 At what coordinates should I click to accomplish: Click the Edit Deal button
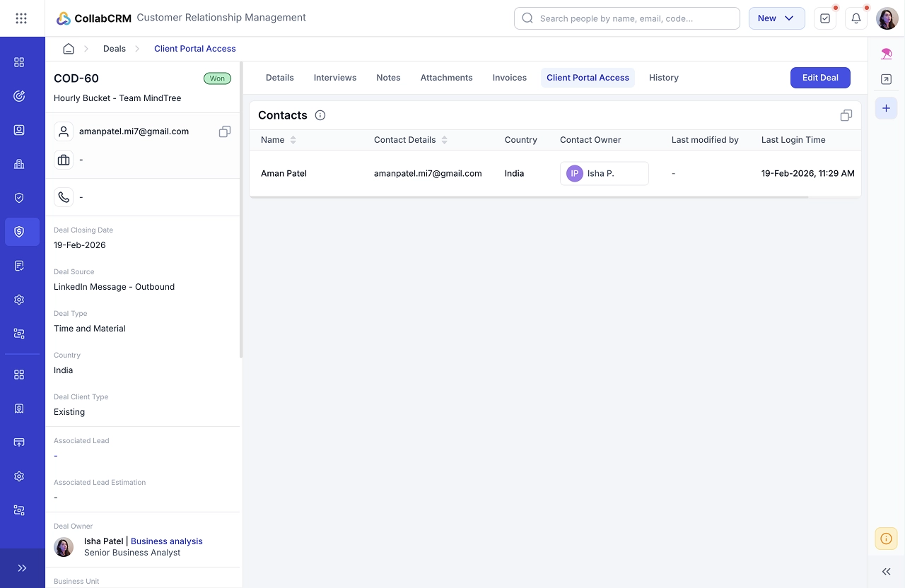820,78
